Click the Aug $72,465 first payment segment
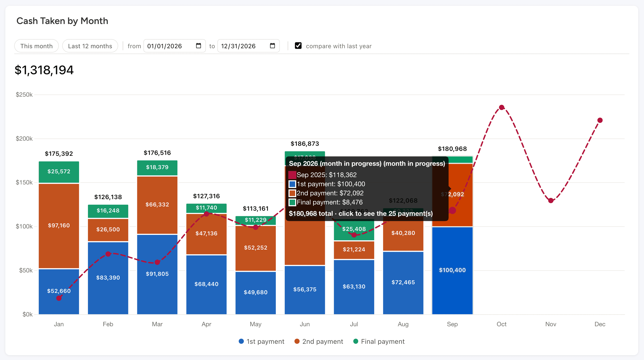The width and height of the screenshot is (644, 360). click(403, 283)
